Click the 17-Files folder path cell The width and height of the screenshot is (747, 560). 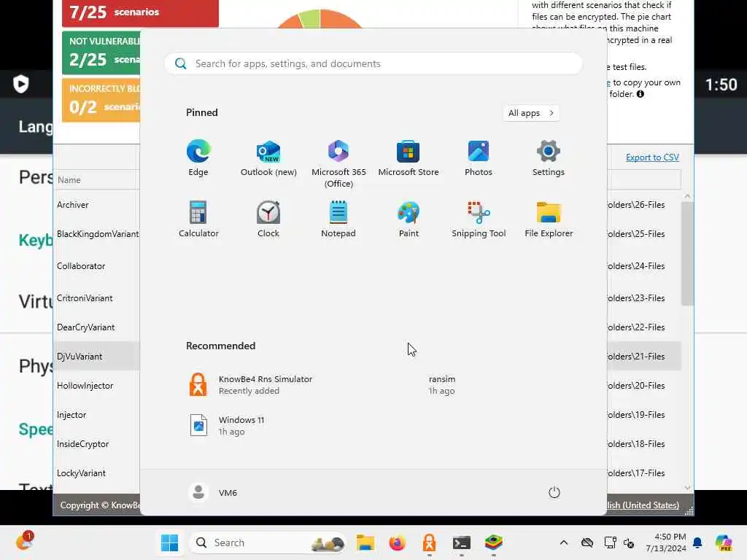635,472
